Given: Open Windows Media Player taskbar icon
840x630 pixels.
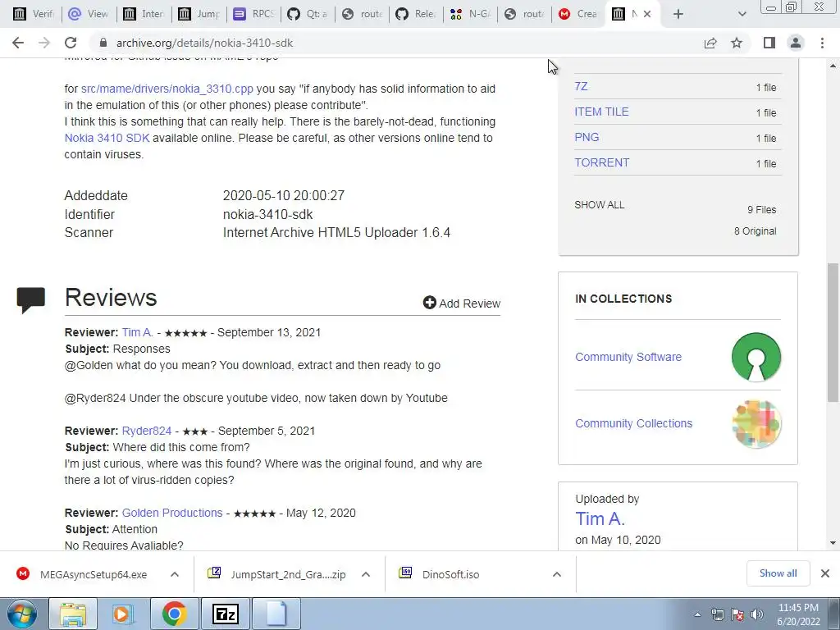Looking at the screenshot, I should click(123, 614).
